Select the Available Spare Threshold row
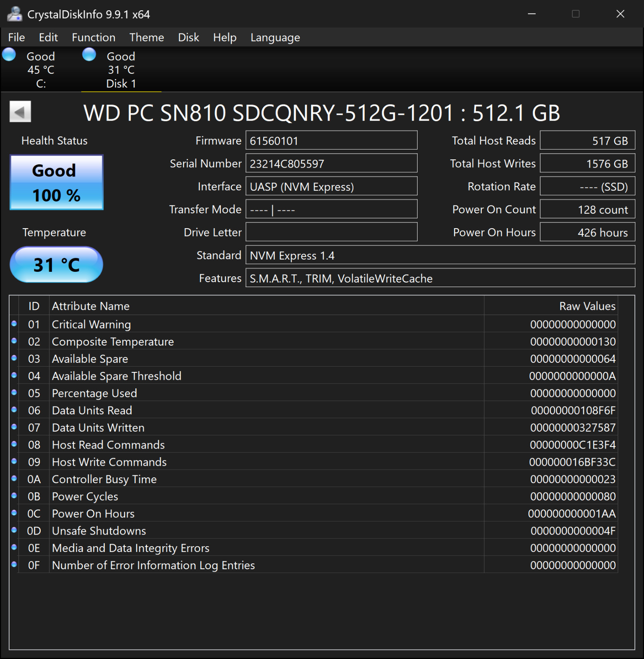This screenshot has width=644, height=659. tap(314, 376)
